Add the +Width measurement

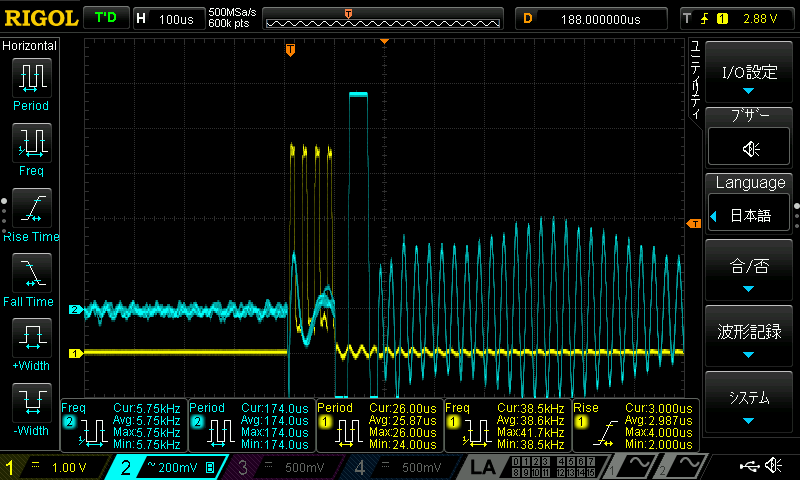pyautogui.click(x=30, y=344)
